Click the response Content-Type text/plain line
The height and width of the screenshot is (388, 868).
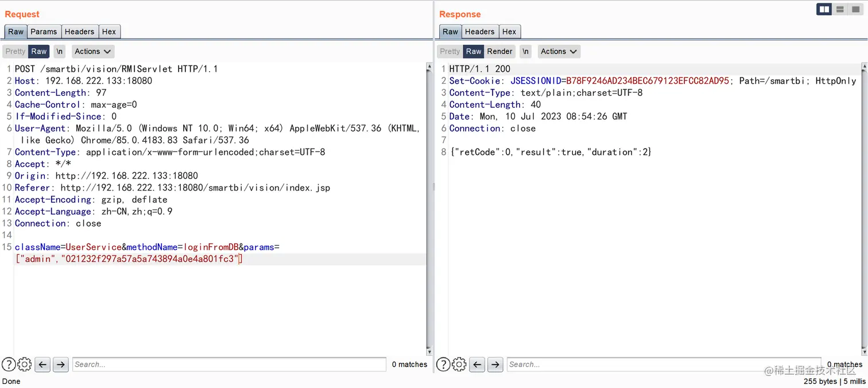click(546, 92)
